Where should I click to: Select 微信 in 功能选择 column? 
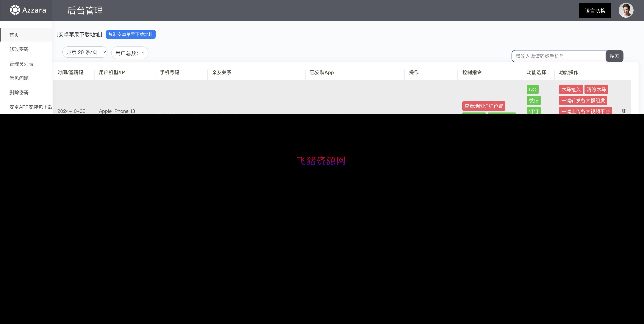point(534,100)
